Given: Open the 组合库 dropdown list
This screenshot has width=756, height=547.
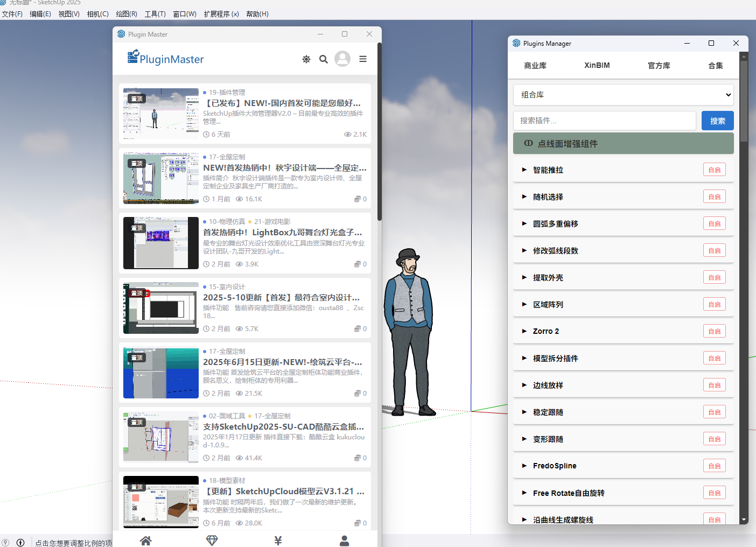Looking at the screenshot, I should [623, 95].
